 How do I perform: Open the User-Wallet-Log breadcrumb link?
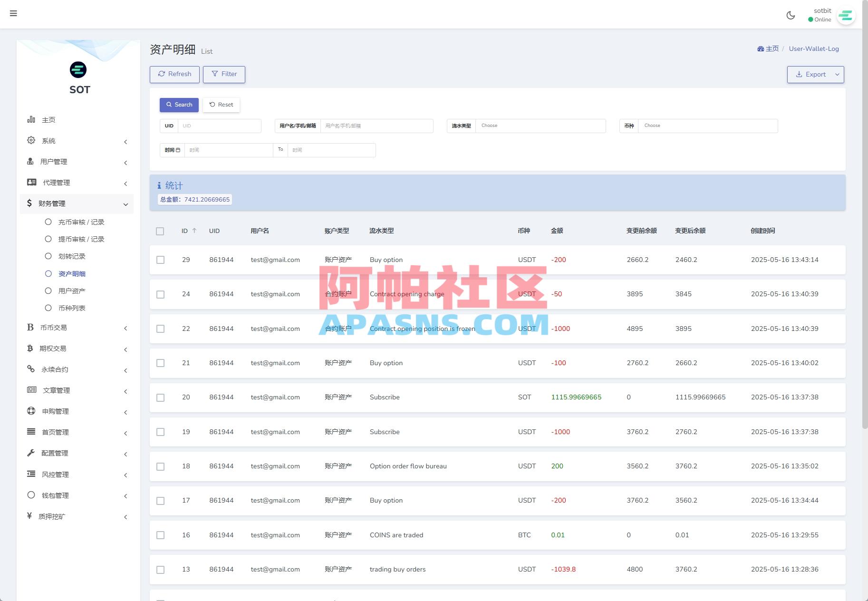[814, 48]
